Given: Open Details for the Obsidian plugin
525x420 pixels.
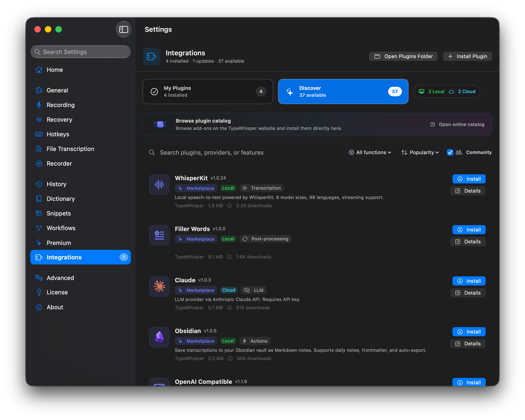Looking at the screenshot, I should click(468, 344).
